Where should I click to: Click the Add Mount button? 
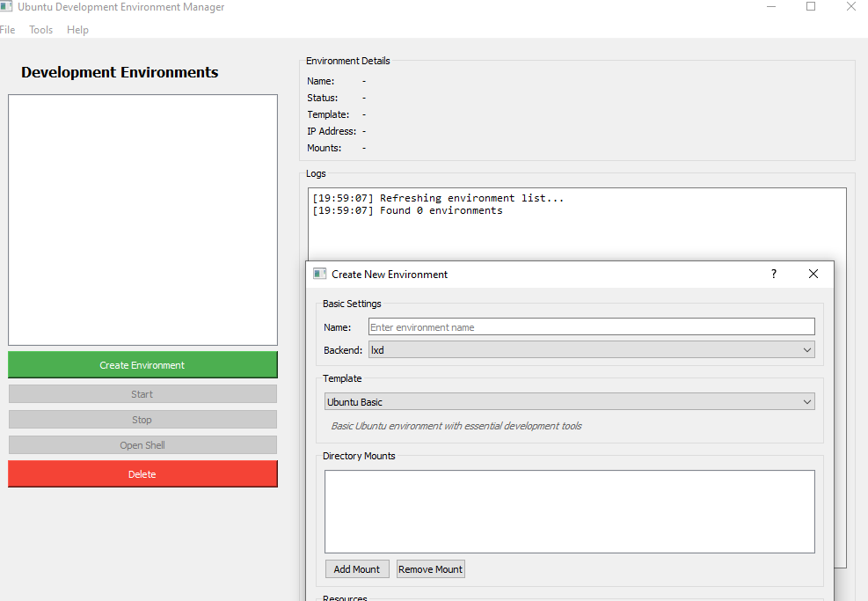point(357,569)
